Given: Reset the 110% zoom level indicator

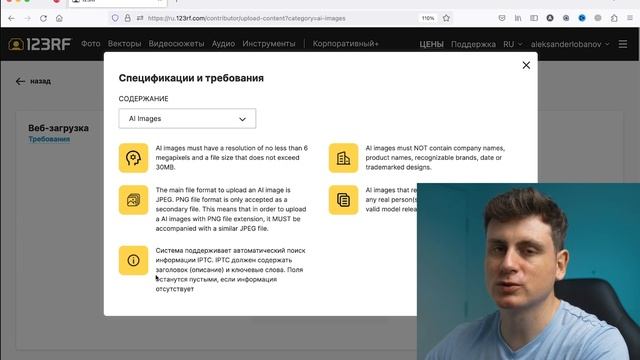Looking at the screenshot, I should click(x=428, y=18).
